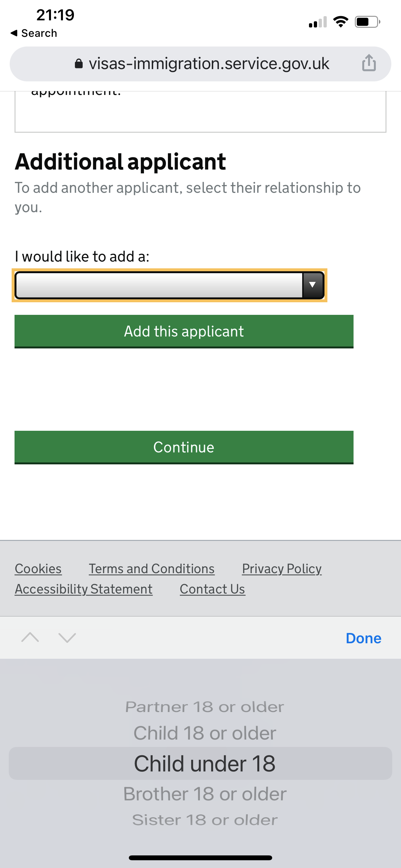Pick 'Sister 18 or older' option

[205, 820]
